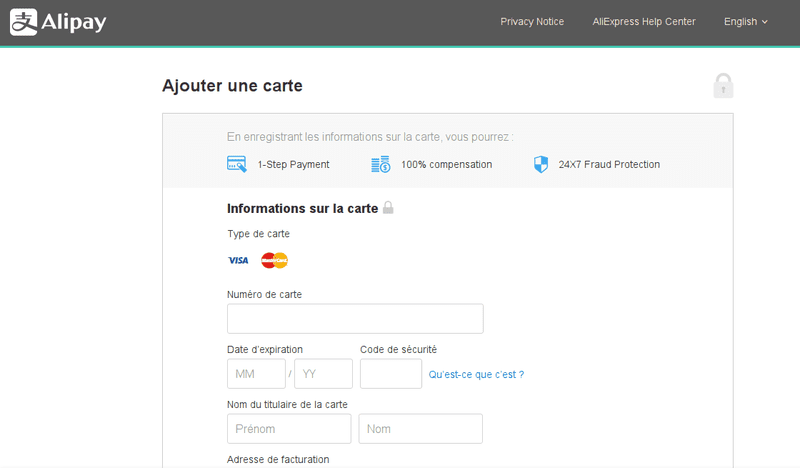Click the Prénom input field
Image resolution: width=800 pixels, height=468 pixels.
point(289,429)
